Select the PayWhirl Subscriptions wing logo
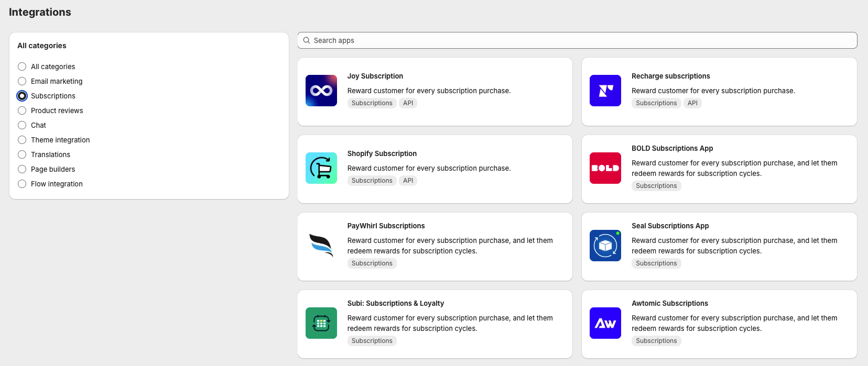The width and height of the screenshot is (868, 366). coord(321,246)
